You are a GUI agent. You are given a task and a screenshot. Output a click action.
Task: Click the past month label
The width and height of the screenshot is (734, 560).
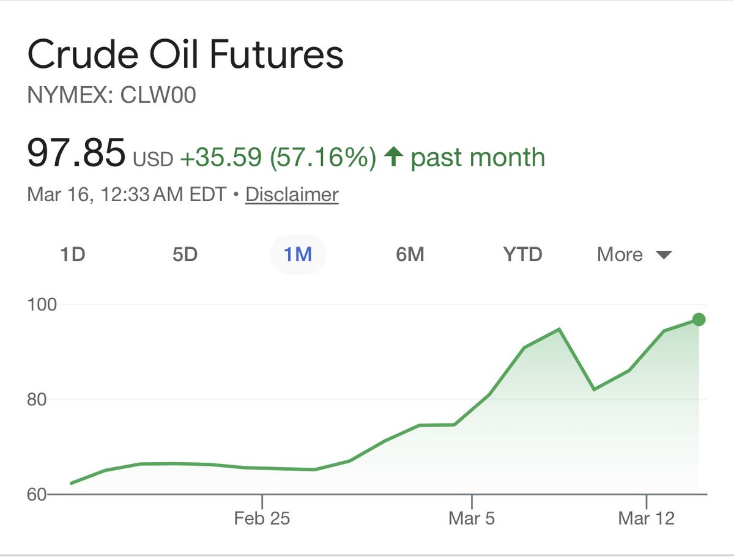[x=478, y=157]
